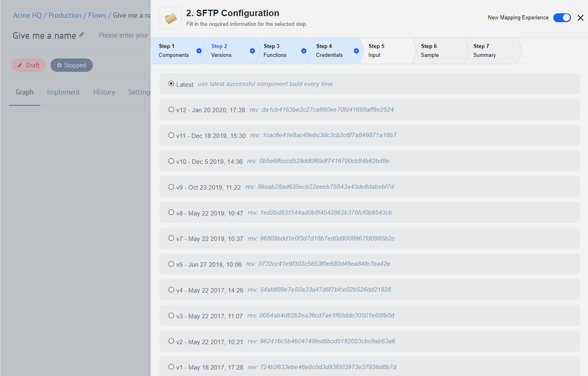Viewport: 588px width, 376px height.
Task: Click rev hash 1cac6e41e8ac49ebc3dc3cb2c6f7a846871a18b7
Action: point(330,135)
